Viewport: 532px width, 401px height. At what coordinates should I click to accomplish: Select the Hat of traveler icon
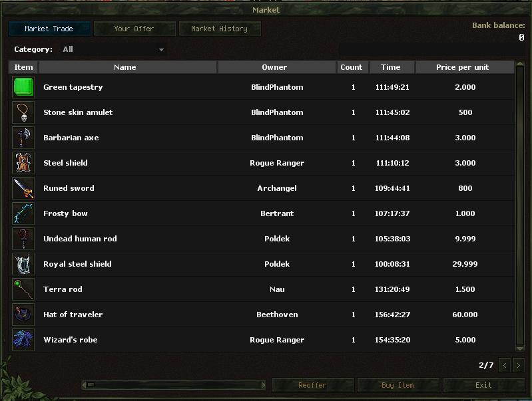tap(23, 315)
